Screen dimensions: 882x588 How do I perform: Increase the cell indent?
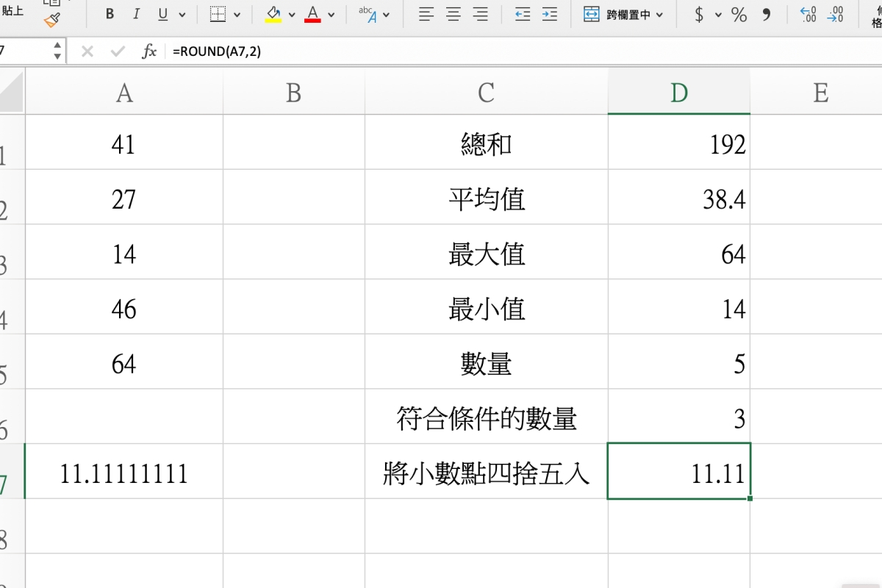[x=549, y=14]
